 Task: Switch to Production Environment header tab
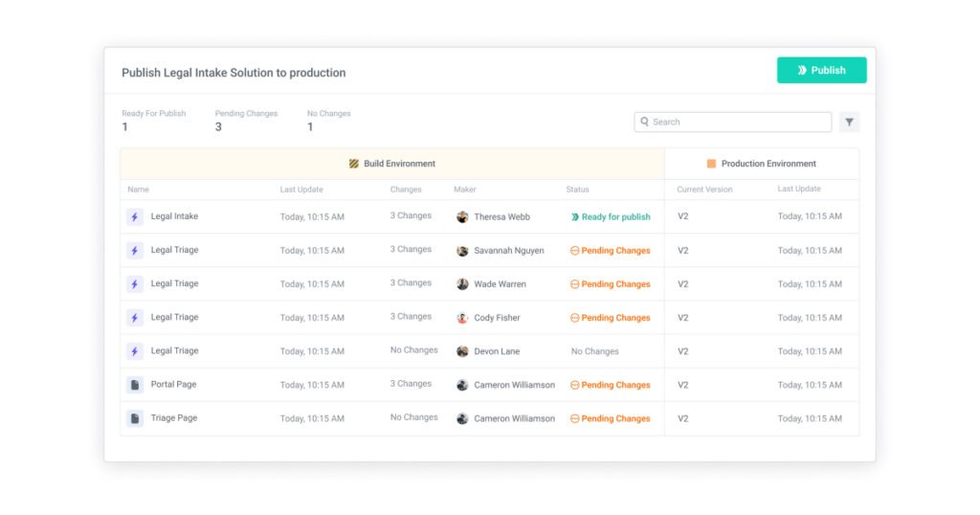[762, 164]
